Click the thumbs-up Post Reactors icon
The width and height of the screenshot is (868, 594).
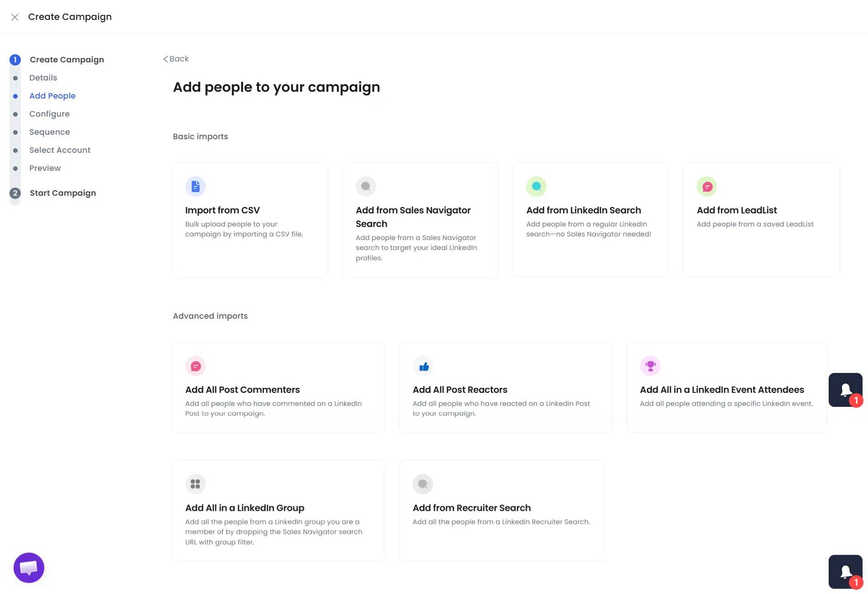tap(423, 366)
